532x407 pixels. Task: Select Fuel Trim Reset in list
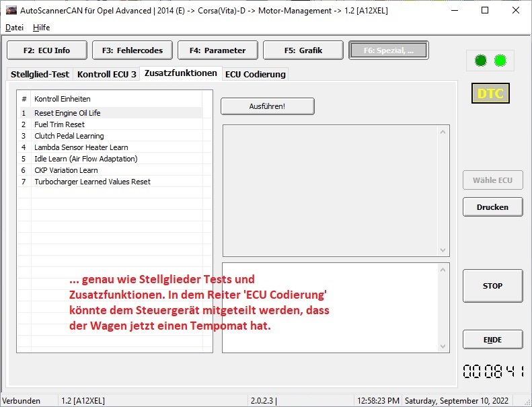click(x=59, y=124)
